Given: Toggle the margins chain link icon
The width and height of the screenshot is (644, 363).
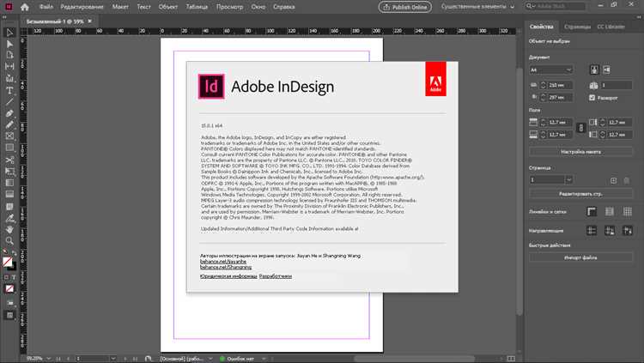Looking at the screenshot, I should [580, 128].
